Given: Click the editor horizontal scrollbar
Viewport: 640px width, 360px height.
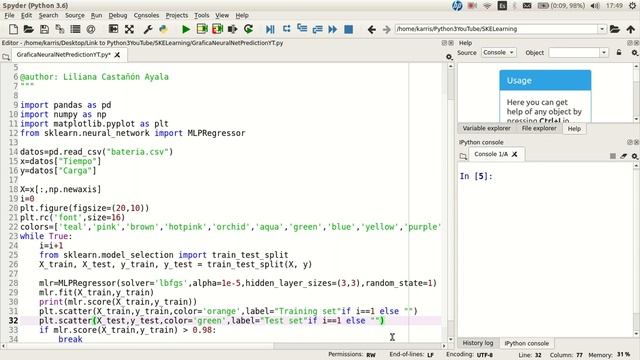Looking at the screenshot, I should pyautogui.click(x=224, y=346).
